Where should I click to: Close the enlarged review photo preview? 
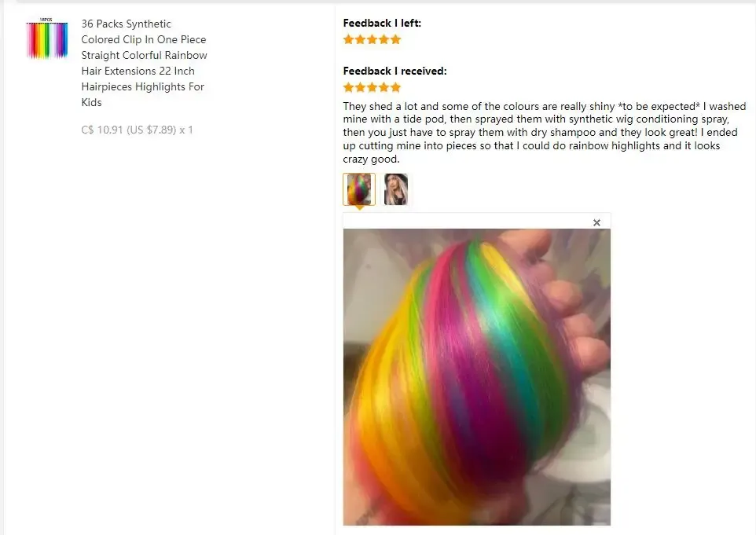(x=596, y=222)
